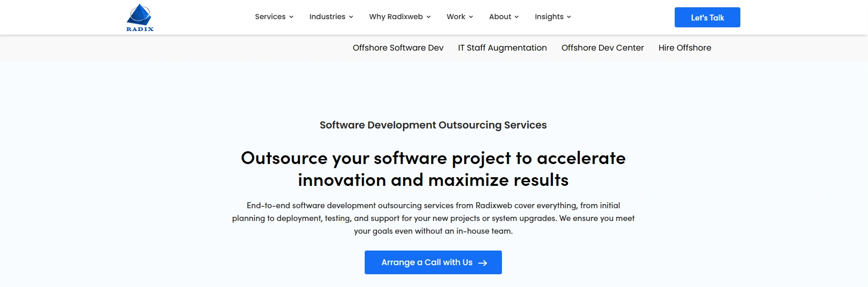This screenshot has height=287, width=868.
Task: Visit Offshore Dev Center page
Action: tap(603, 48)
